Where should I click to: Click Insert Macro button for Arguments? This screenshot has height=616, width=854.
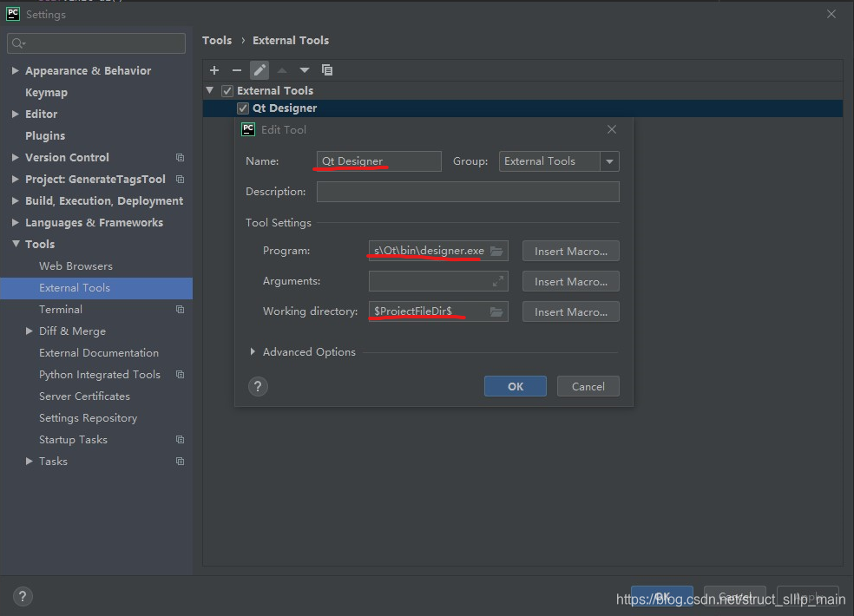571,282
